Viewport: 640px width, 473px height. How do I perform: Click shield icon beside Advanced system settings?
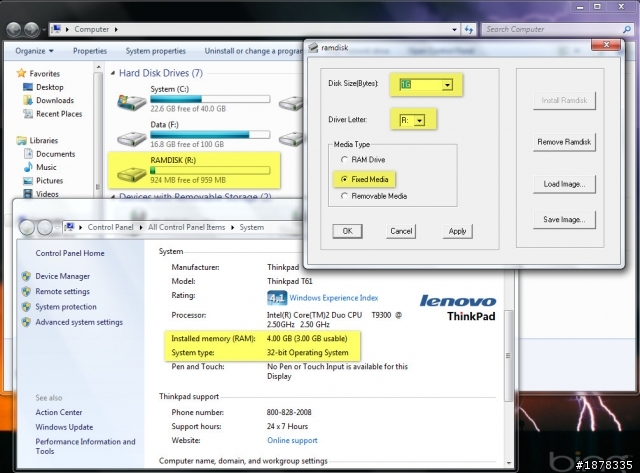[x=26, y=322]
